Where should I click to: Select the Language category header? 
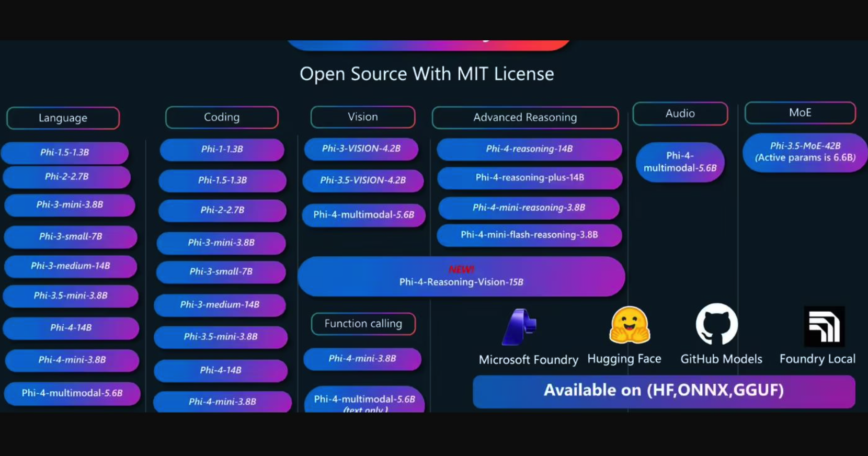click(x=63, y=118)
